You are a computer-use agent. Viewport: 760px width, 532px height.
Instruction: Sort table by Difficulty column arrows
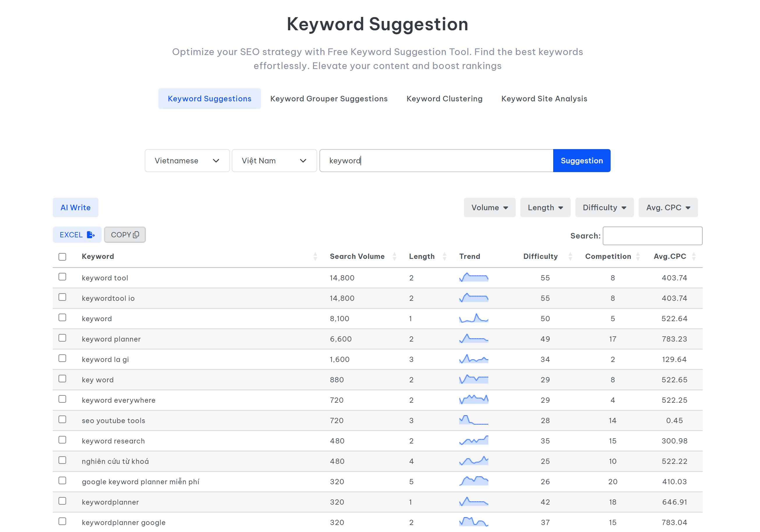click(570, 256)
